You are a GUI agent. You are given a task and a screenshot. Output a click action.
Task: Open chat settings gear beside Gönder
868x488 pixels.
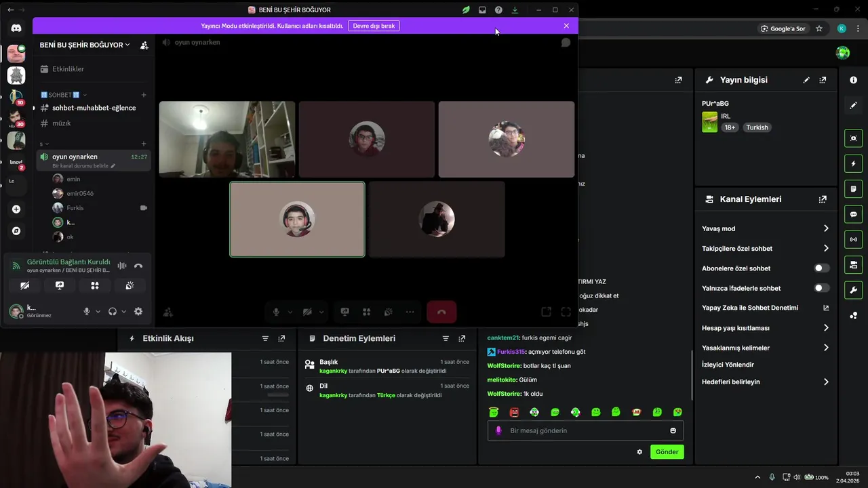click(639, 452)
